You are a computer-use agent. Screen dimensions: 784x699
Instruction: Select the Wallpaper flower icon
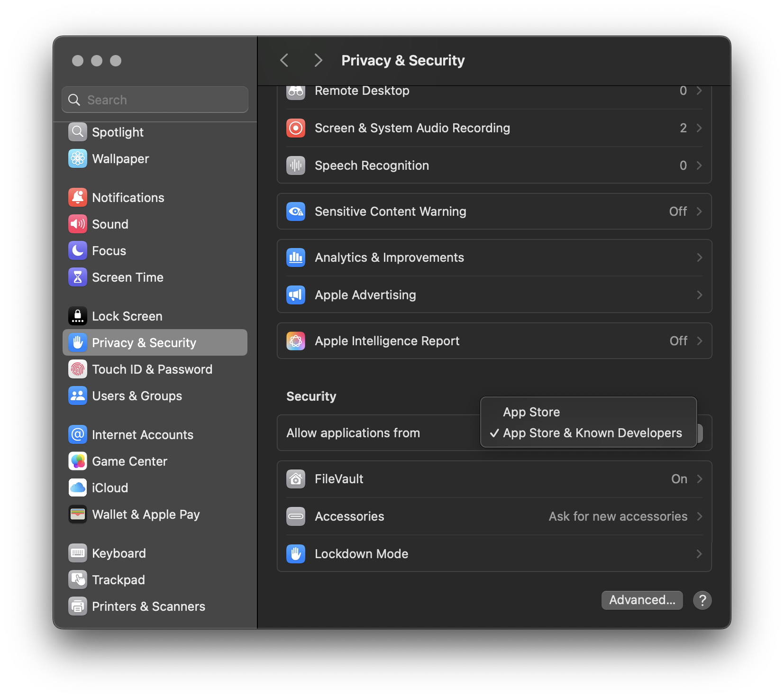point(78,158)
